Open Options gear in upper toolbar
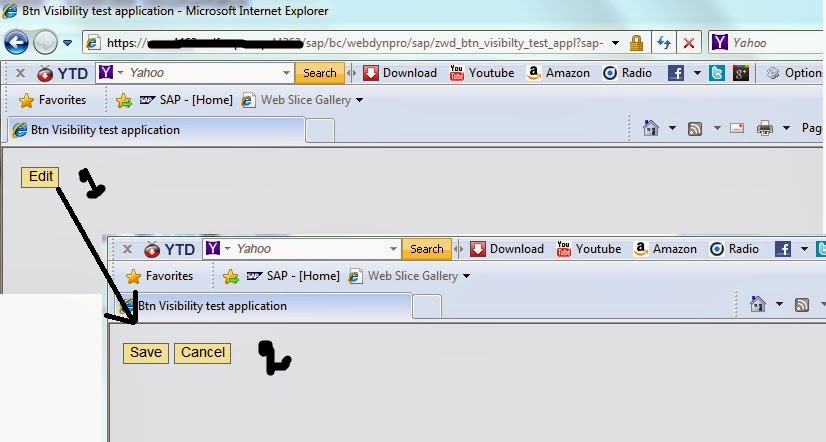Screen dimensions: 826x442 (x=795, y=73)
